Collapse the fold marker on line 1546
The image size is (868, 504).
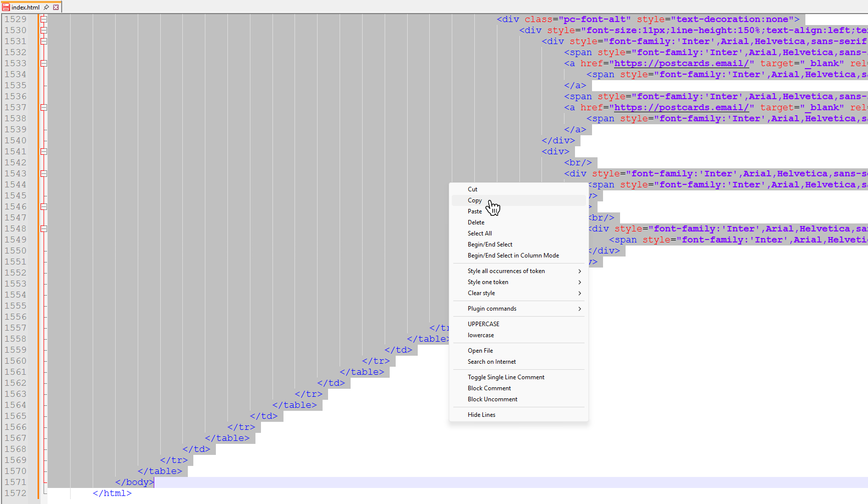[x=44, y=206]
